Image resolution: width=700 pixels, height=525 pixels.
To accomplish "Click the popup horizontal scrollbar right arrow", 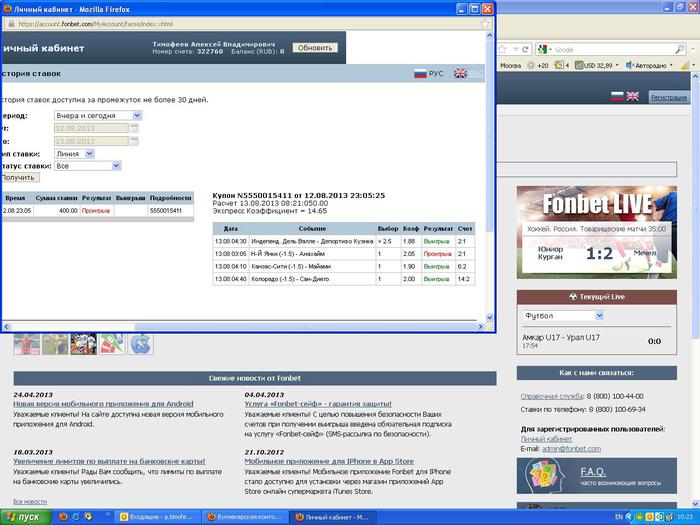I will (x=481, y=327).
